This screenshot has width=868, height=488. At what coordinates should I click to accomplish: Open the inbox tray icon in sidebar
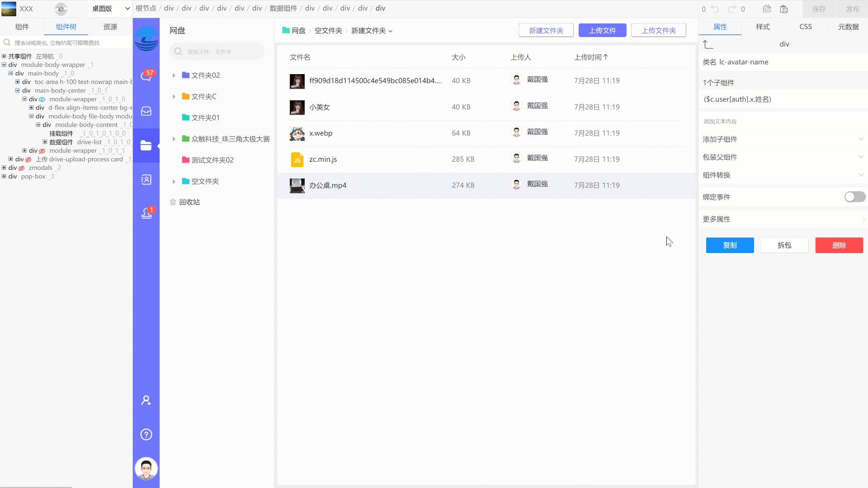click(146, 111)
